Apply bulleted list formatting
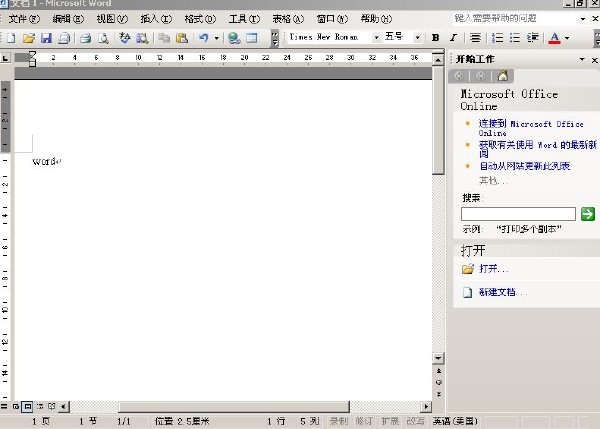 coord(515,38)
